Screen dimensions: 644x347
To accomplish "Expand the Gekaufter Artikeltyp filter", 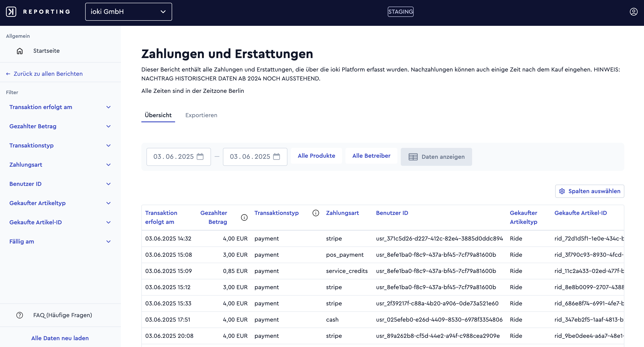I will [x=60, y=203].
